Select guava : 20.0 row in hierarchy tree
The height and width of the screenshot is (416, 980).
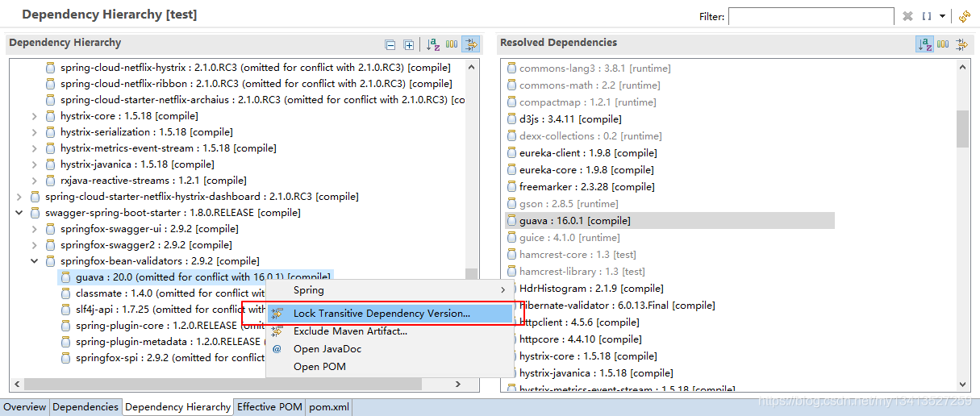tap(196, 277)
